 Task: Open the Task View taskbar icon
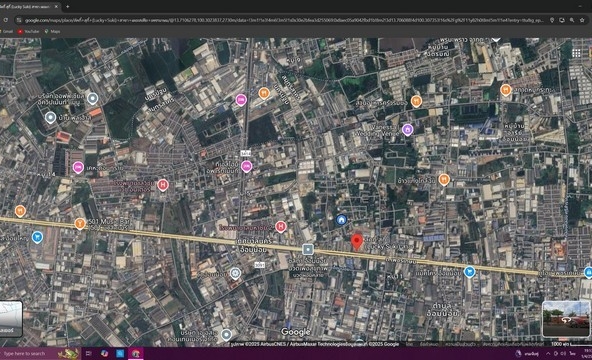89,354
